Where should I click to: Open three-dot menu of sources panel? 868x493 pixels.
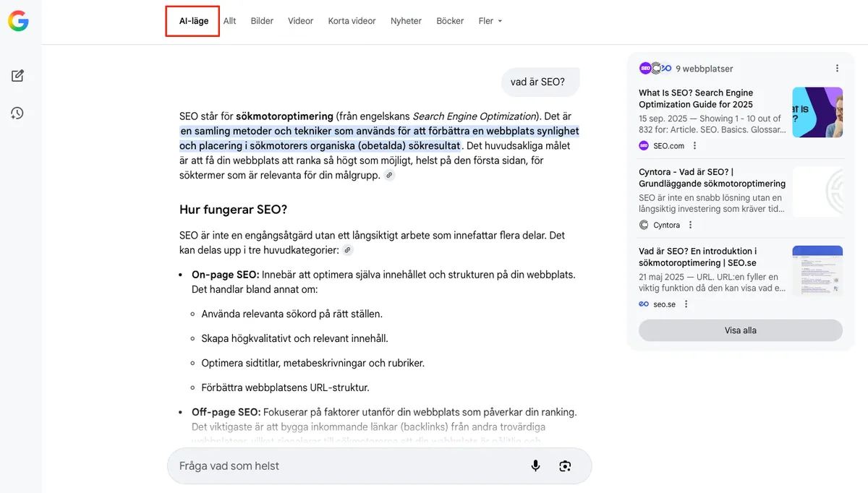coord(837,69)
